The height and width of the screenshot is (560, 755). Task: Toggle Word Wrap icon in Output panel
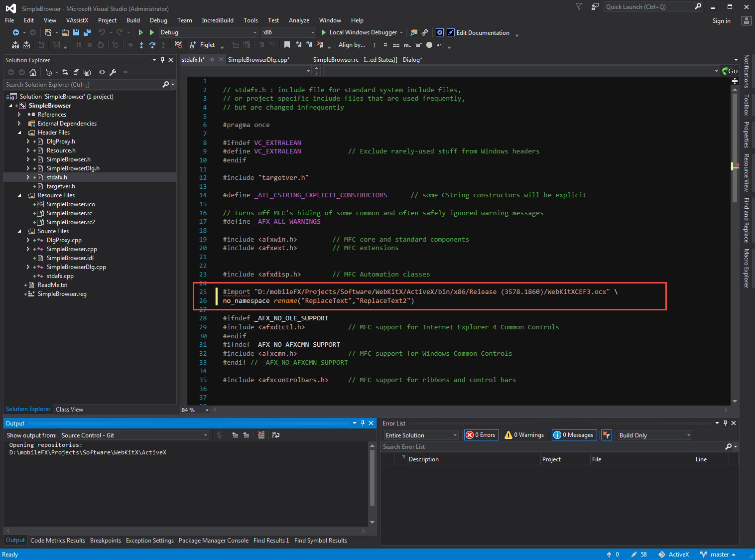pos(276,435)
